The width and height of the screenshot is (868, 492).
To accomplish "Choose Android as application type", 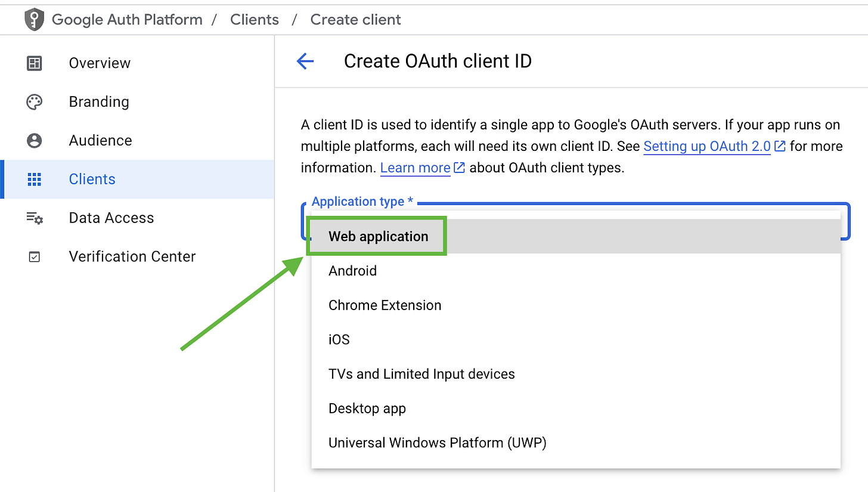I will (576, 271).
